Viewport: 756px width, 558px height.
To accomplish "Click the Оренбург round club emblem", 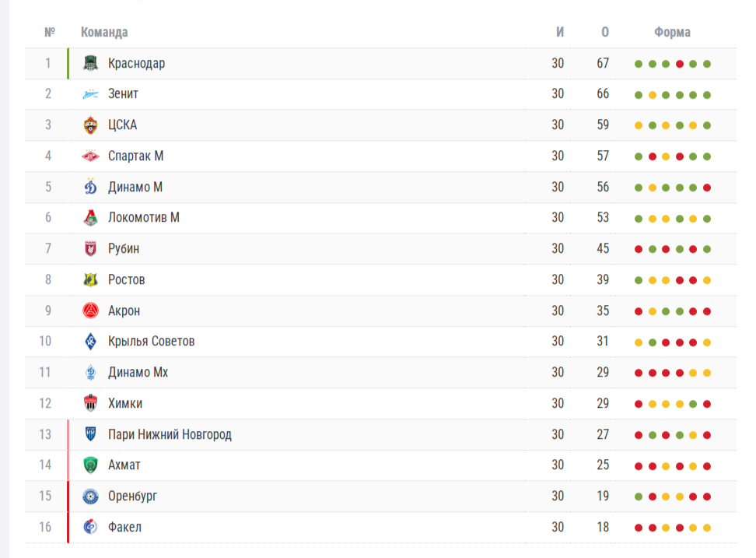I will (91, 497).
